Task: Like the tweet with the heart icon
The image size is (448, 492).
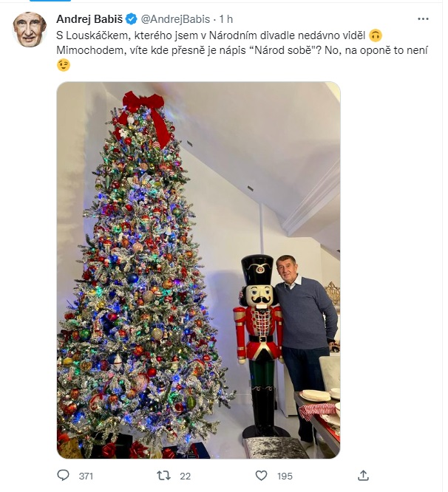Action: click(261, 476)
